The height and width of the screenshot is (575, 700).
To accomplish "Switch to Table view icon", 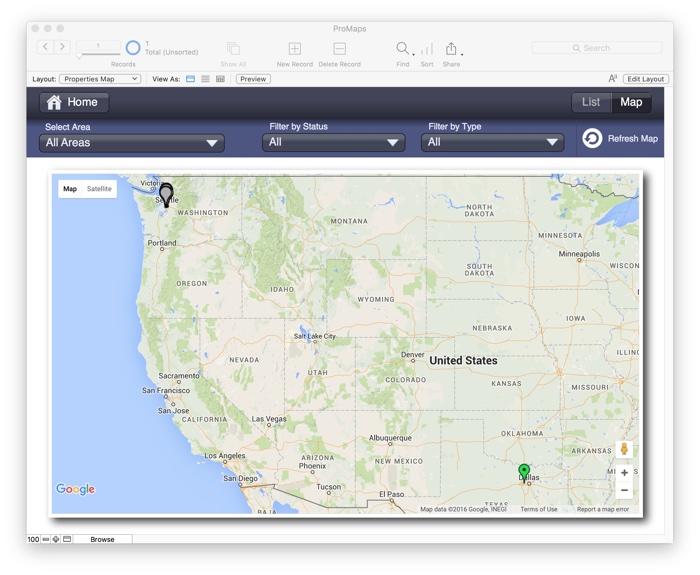I will point(220,79).
